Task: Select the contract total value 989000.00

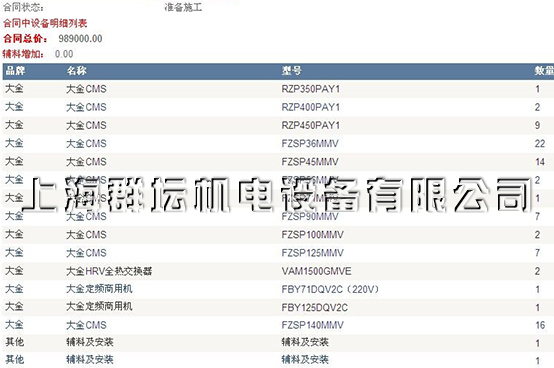Action: point(80,38)
